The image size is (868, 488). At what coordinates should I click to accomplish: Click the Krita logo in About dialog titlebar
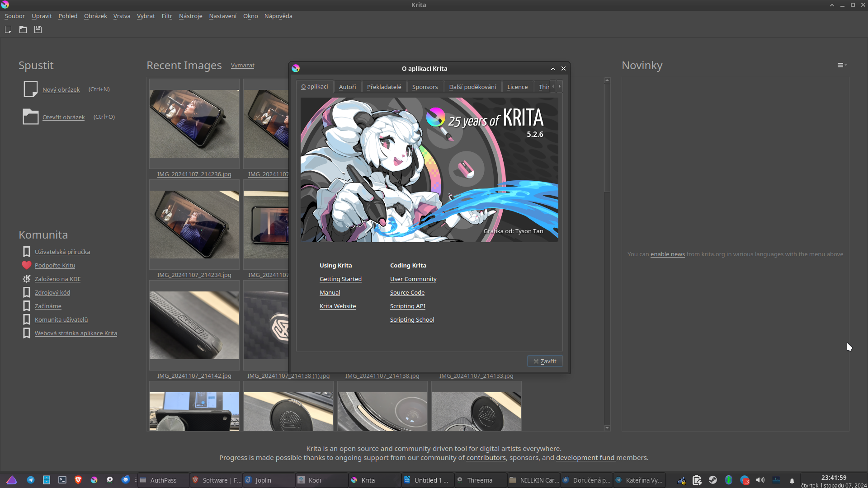click(296, 68)
